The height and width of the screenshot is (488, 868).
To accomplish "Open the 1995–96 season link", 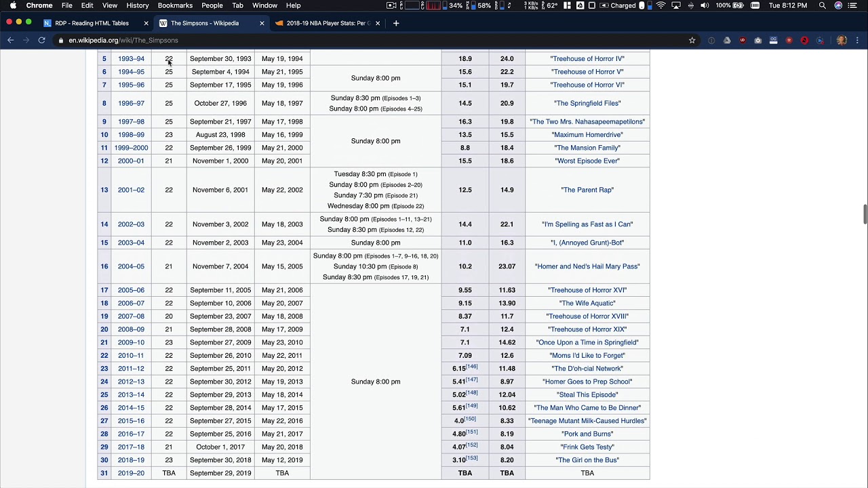I will coord(131,85).
